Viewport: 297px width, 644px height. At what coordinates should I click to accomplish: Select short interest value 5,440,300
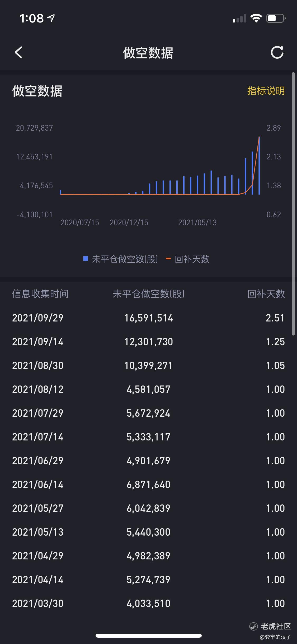[x=149, y=532]
